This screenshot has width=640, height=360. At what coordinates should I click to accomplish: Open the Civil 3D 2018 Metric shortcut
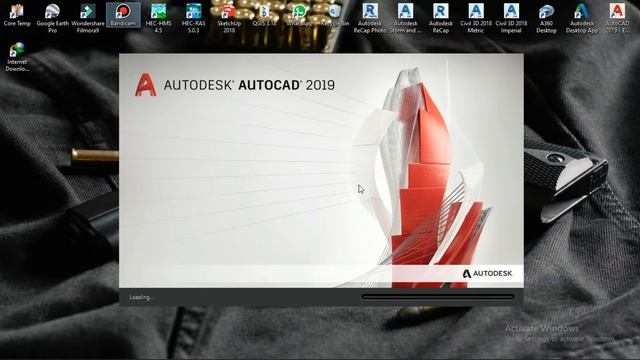click(x=476, y=18)
